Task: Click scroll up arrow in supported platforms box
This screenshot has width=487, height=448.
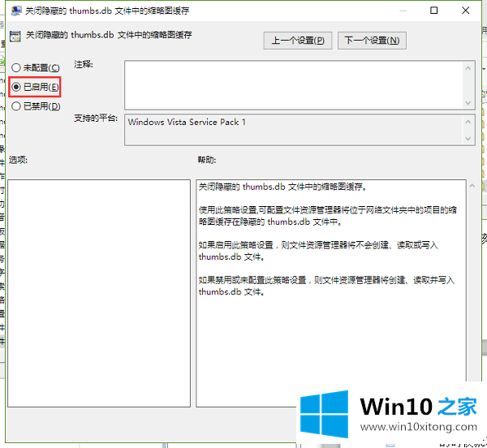Action: point(468,122)
